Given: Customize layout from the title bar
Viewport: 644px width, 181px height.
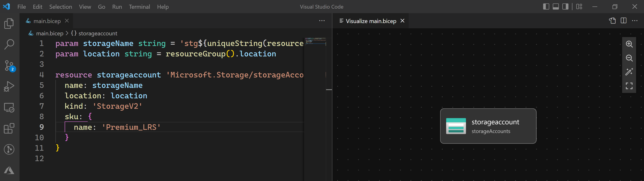Looking at the screenshot, I should 579,7.
